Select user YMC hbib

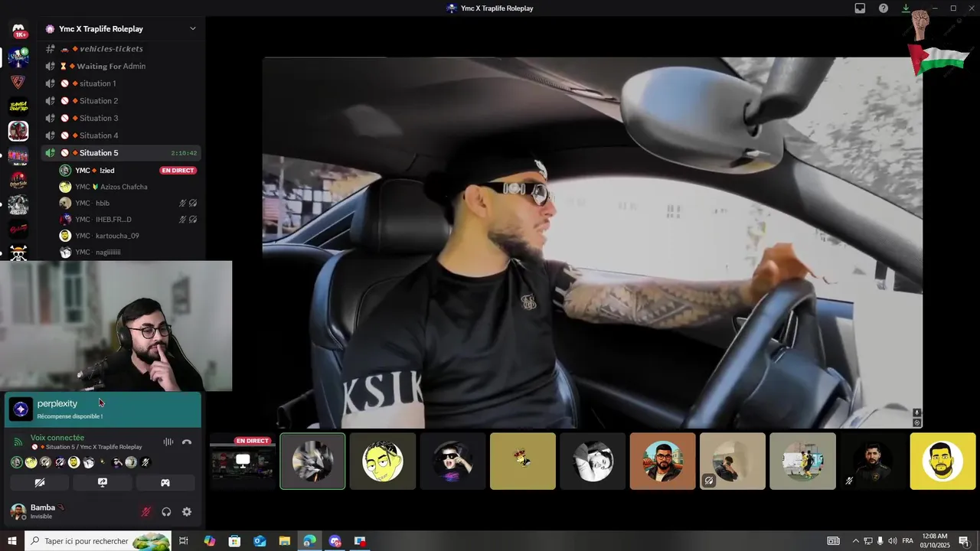tap(128, 203)
